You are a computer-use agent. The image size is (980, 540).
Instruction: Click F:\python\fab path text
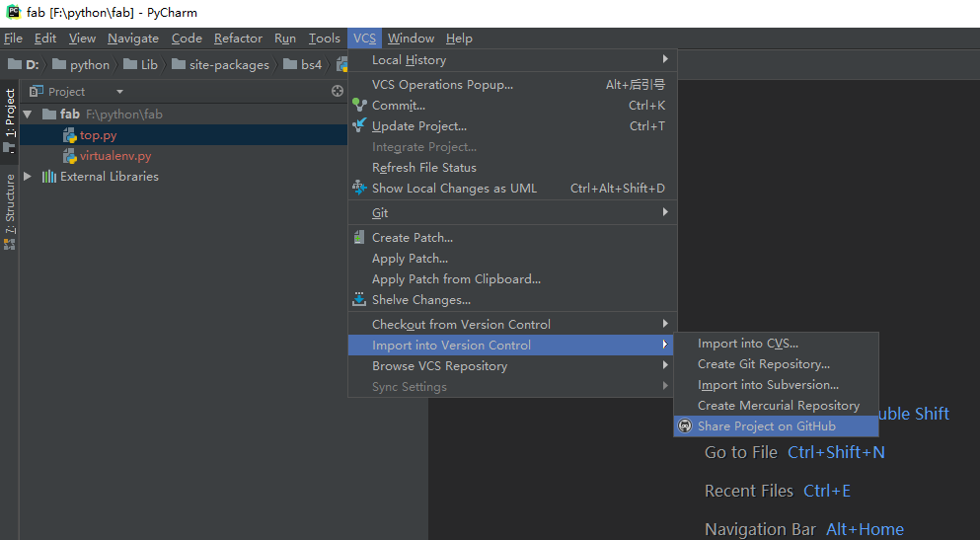pyautogui.click(x=123, y=115)
